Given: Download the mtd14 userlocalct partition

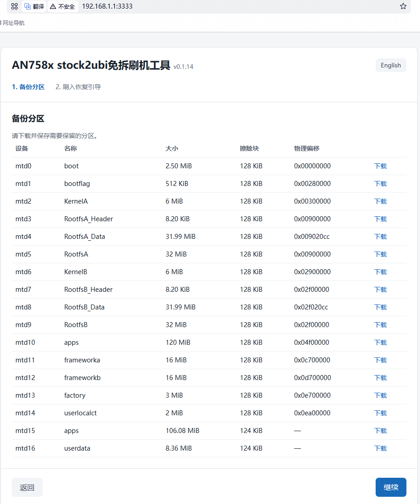Looking at the screenshot, I should 381,414.
